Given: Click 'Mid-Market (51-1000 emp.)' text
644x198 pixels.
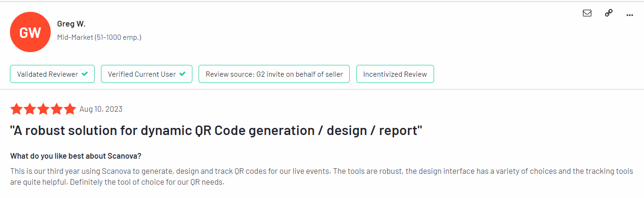Looking at the screenshot, I should tap(99, 37).
